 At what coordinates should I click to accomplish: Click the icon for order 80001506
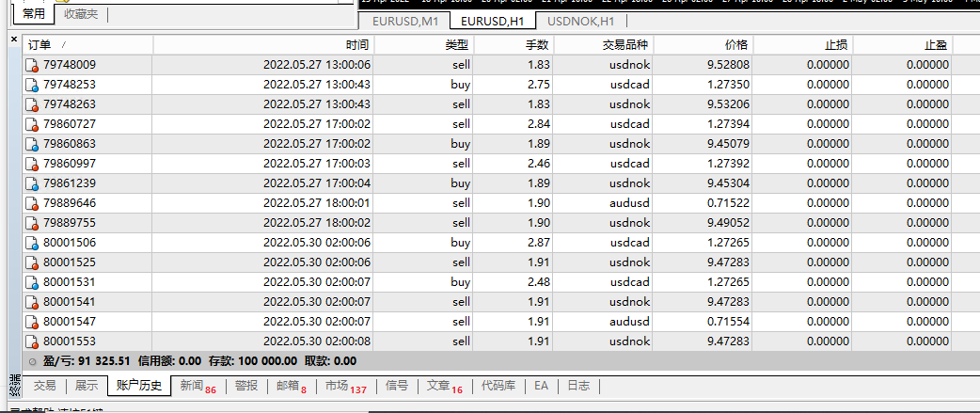tap(32, 243)
